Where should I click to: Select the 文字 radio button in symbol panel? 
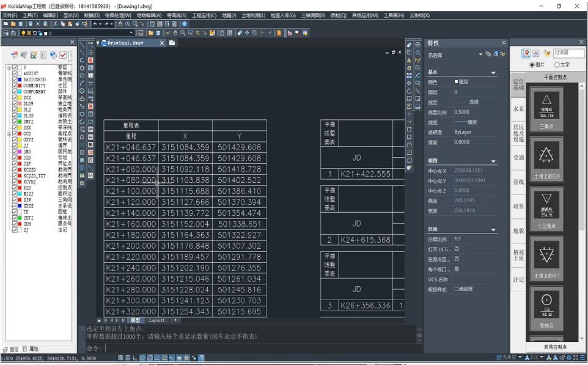pos(557,65)
